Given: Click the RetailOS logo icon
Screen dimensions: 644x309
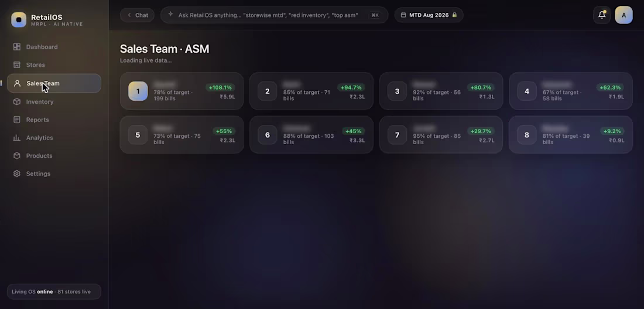Looking at the screenshot, I should point(19,20).
